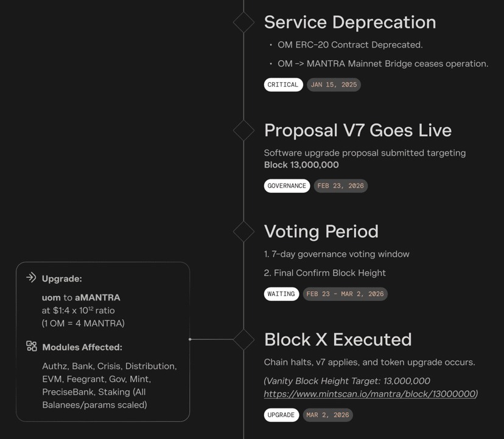Click the UPGRADE status badge
This screenshot has width=504, height=439.
tap(281, 415)
